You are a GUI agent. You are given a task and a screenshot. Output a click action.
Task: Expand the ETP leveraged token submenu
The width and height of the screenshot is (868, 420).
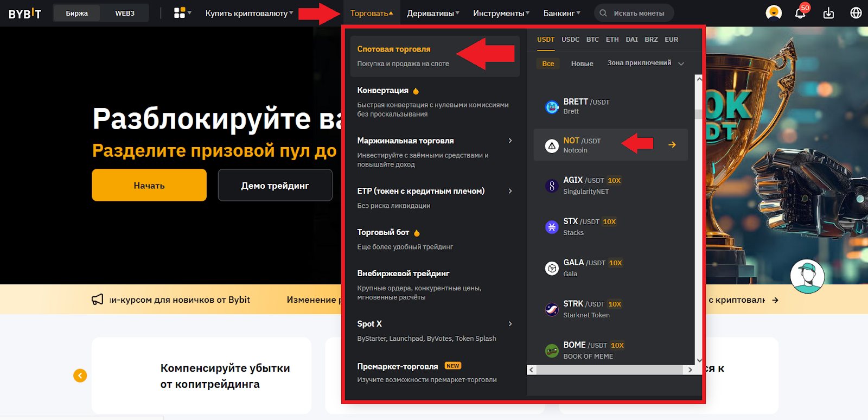pyautogui.click(x=510, y=191)
